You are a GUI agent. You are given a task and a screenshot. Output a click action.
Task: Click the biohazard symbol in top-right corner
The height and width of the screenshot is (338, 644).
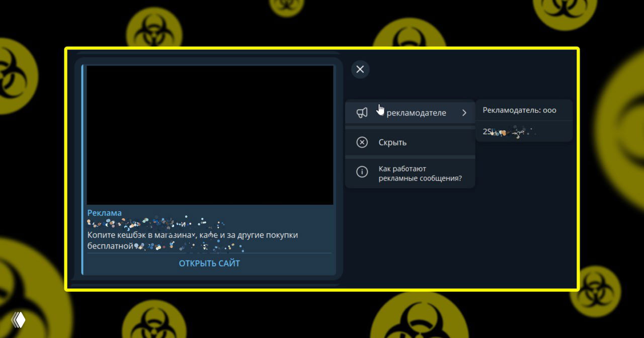pos(563,10)
